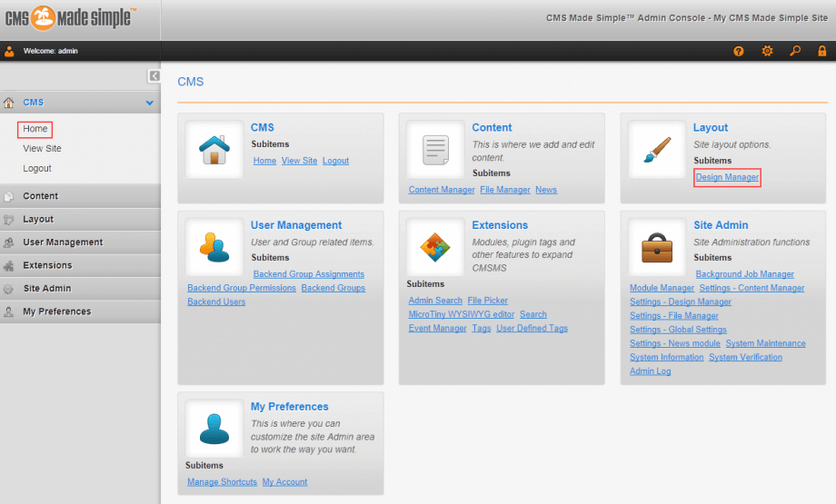Screen dimensions: 836x504
Task: Select Home in the sidebar CMS submenu
Action: pos(35,129)
